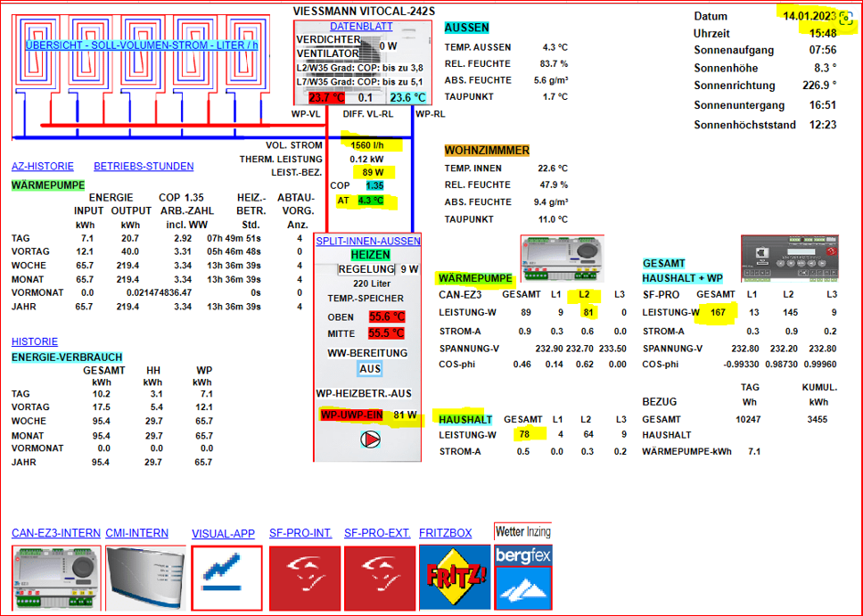Click the SF-PRO GESAMT power value 167
This screenshot has width=863, height=616.
(x=718, y=313)
